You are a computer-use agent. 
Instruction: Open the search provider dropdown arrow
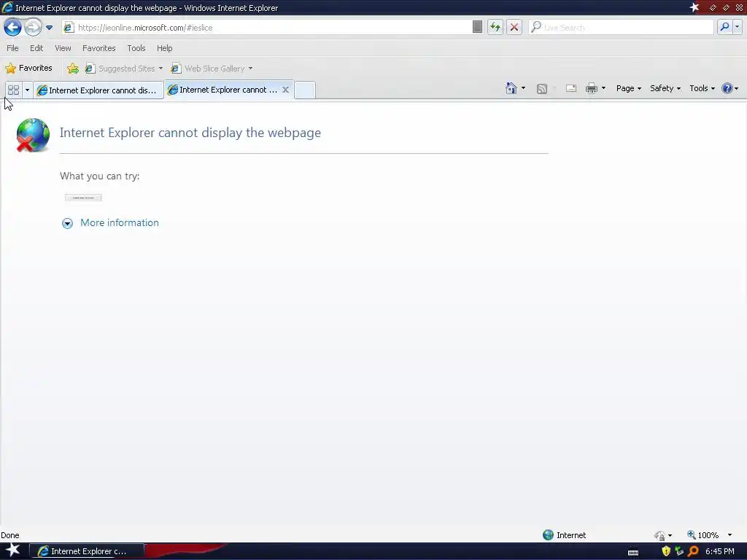click(x=738, y=27)
